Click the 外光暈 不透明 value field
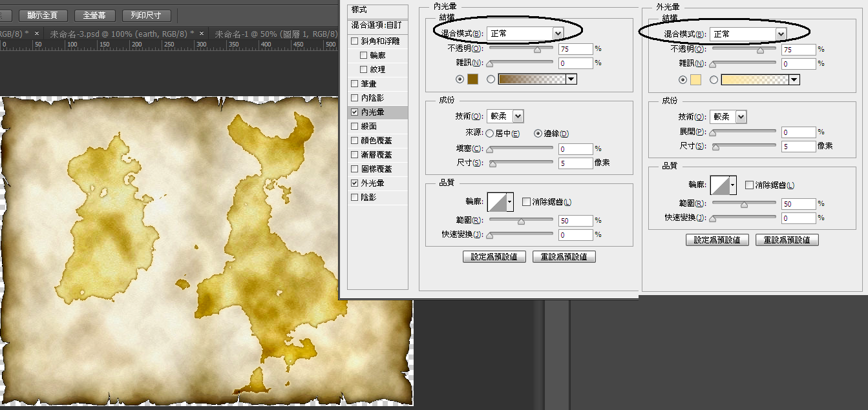Viewport: 868px width, 410px height. (799, 49)
